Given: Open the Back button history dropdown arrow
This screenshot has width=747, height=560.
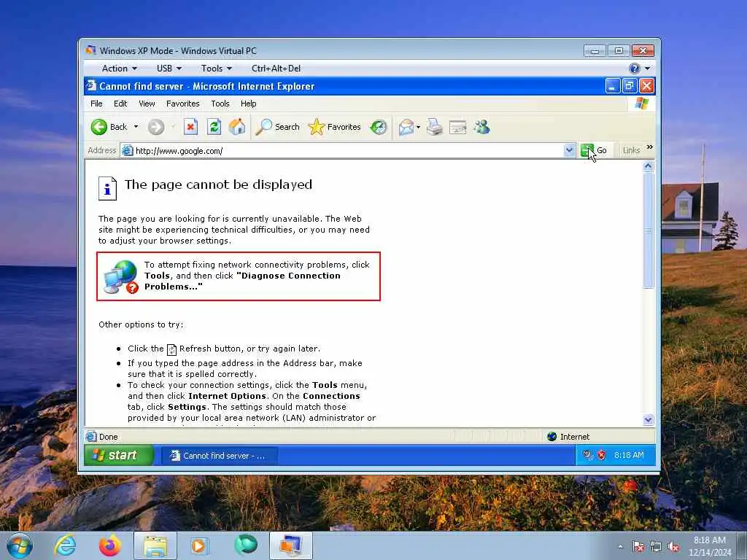Looking at the screenshot, I should point(136,127).
